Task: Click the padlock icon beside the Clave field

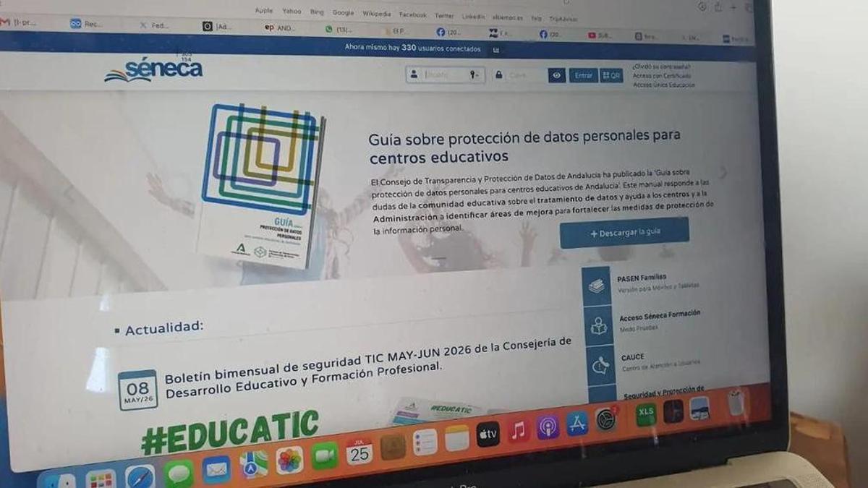Action: [499, 75]
